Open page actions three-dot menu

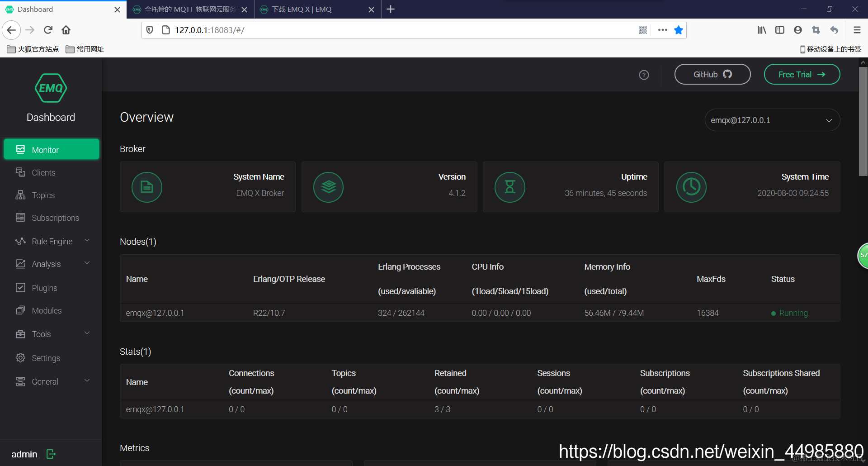tap(663, 30)
